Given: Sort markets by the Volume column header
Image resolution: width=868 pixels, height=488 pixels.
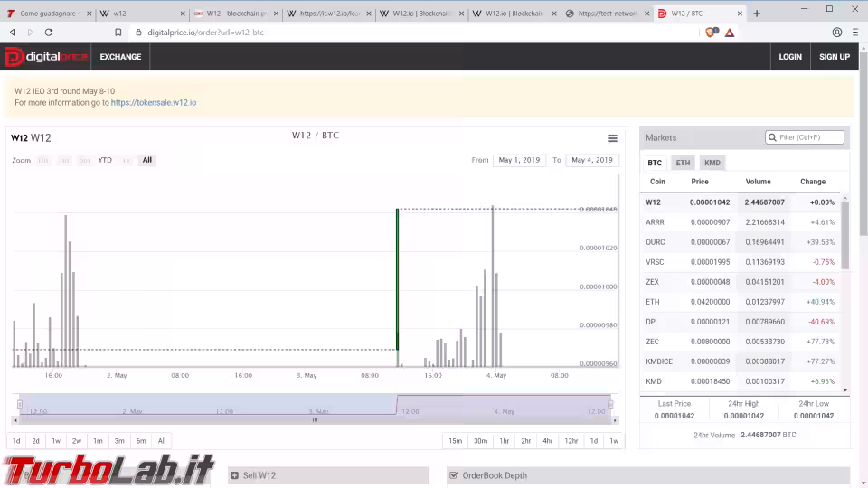Looking at the screenshot, I should (x=758, y=182).
